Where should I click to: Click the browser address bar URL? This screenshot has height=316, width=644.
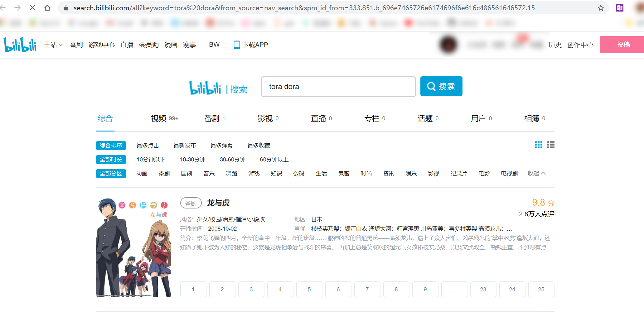304,8
